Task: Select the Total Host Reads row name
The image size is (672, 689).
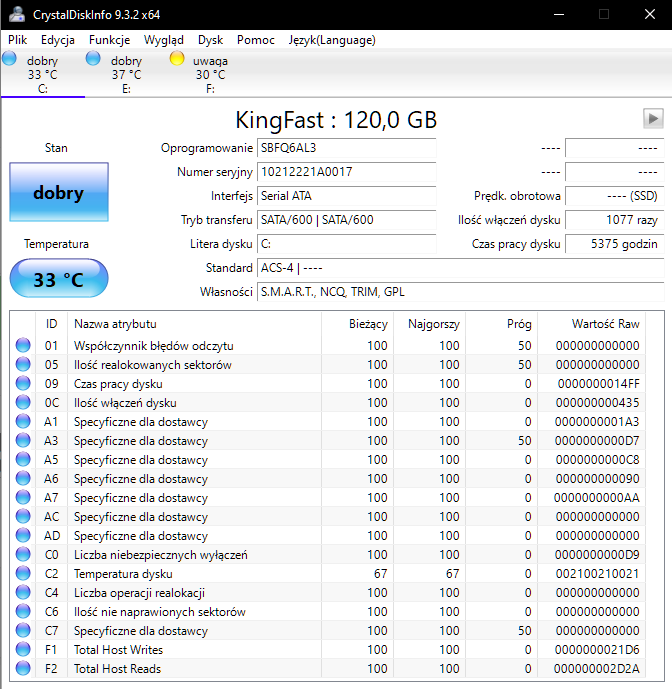Action: (x=117, y=669)
